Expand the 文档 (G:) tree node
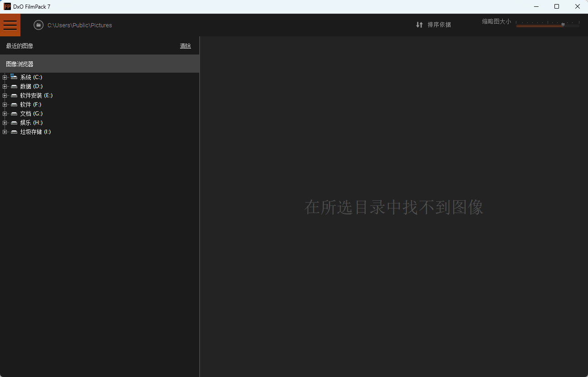 (x=5, y=114)
